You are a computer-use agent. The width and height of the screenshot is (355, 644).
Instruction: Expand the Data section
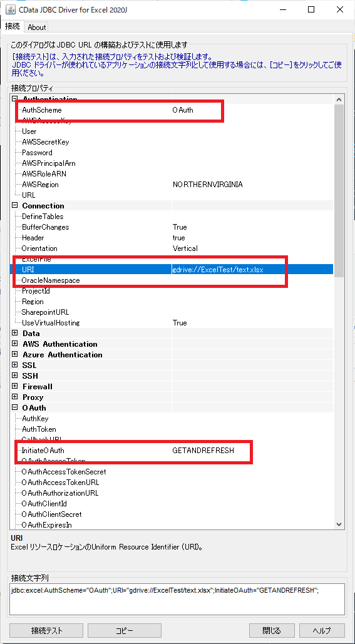[x=15, y=333]
